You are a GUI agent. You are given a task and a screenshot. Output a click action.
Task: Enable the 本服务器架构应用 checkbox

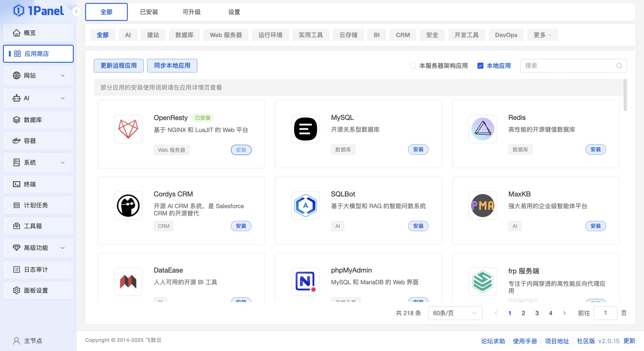pos(413,66)
